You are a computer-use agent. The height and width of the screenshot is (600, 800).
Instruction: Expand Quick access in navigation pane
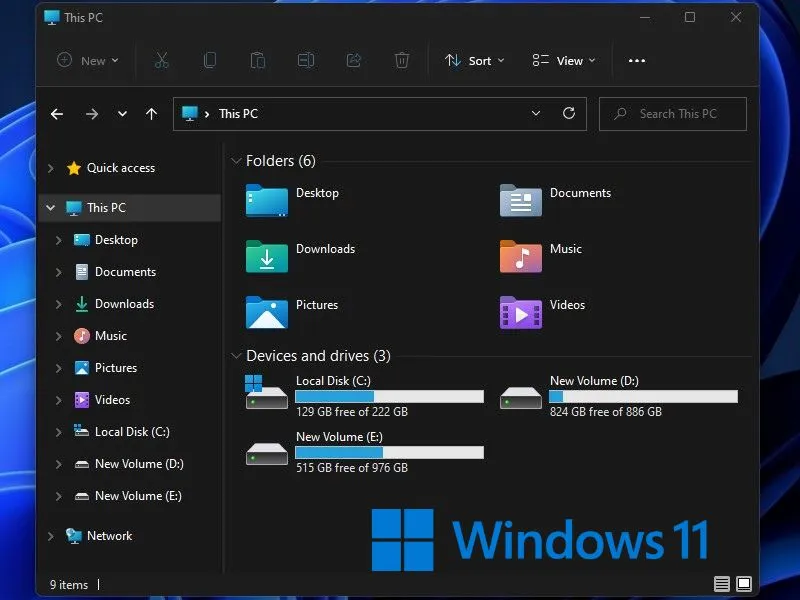pos(51,168)
